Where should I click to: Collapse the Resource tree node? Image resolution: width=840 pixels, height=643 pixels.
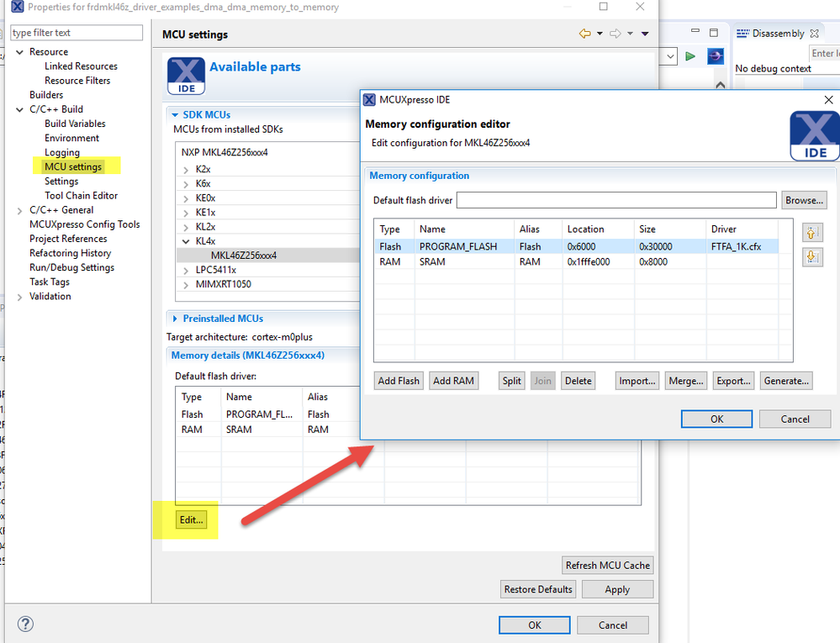(20, 52)
